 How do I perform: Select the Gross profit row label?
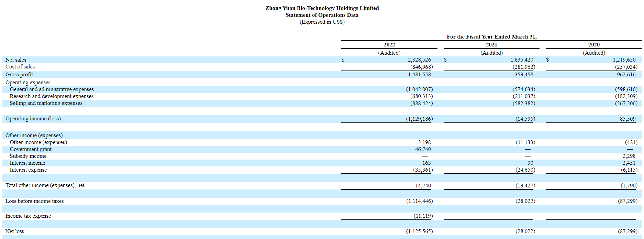point(19,75)
